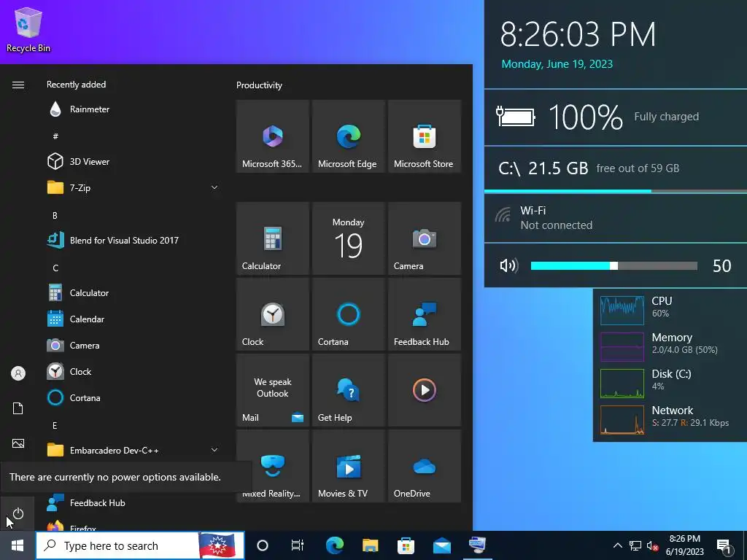The image size is (747, 560).
Task: Click the Cortana circle on the taskbar
Action: [263, 545]
